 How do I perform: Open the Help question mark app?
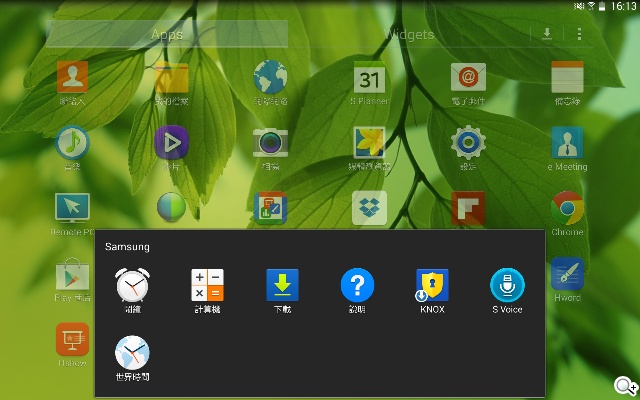[357, 285]
